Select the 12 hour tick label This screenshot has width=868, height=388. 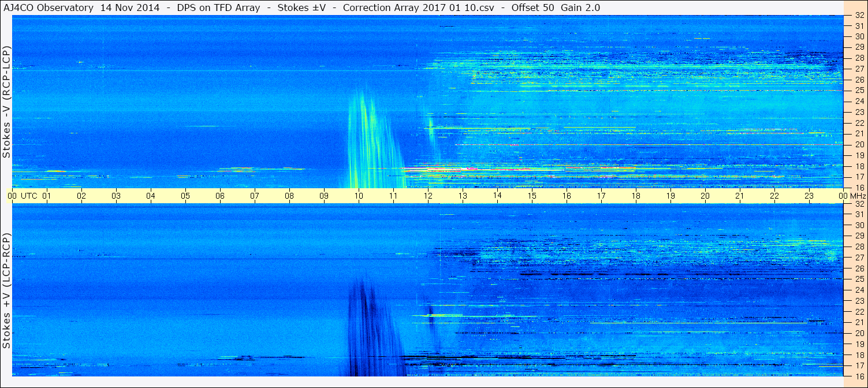tap(428, 196)
